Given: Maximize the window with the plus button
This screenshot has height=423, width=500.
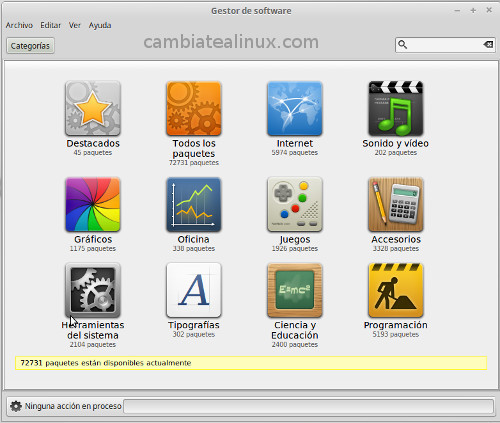Looking at the screenshot, I should click(473, 11).
